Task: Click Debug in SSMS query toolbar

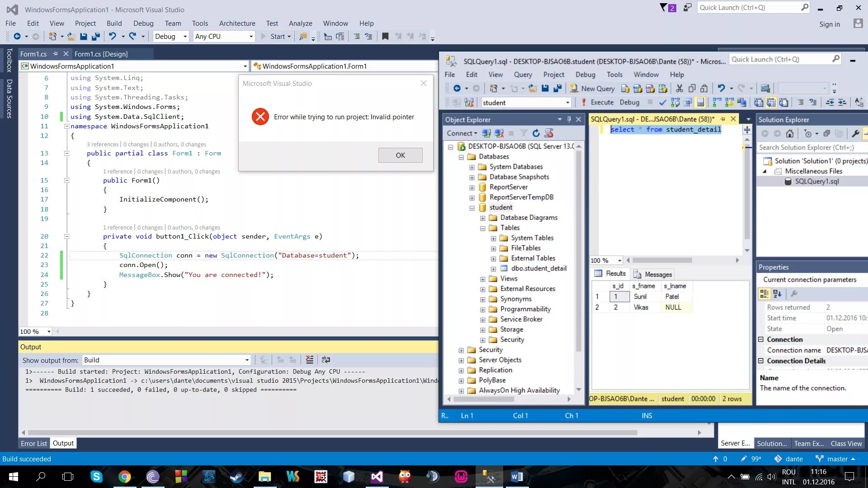Action: click(x=629, y=103)
